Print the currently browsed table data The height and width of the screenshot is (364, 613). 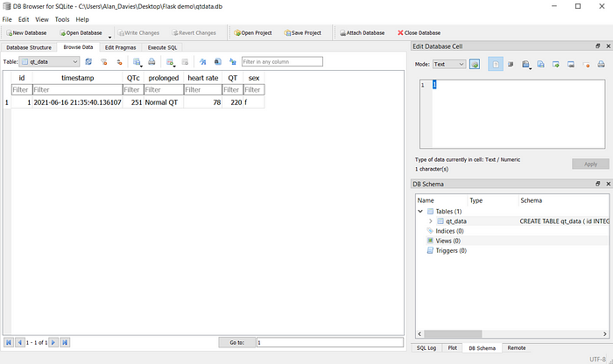click(151, 62)
